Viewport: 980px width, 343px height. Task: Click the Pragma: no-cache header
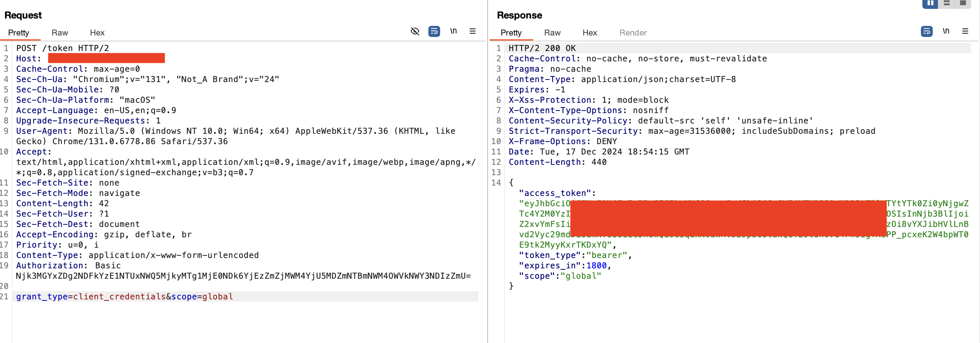[x=550, y=69]
